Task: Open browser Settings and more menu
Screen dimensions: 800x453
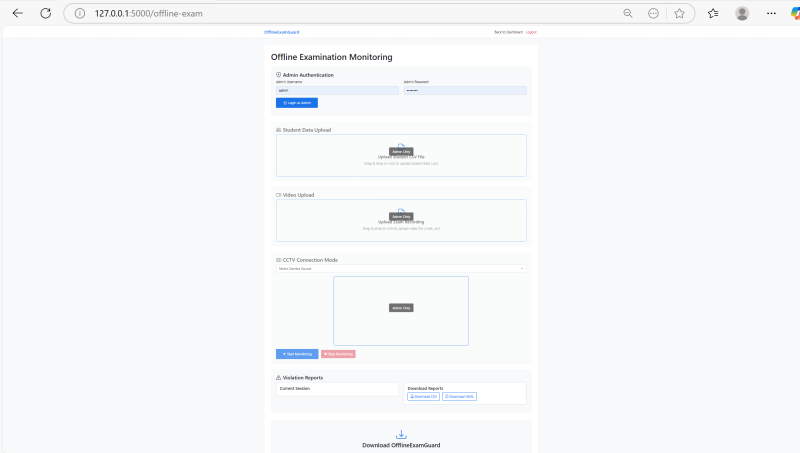Action: [770, 13]
